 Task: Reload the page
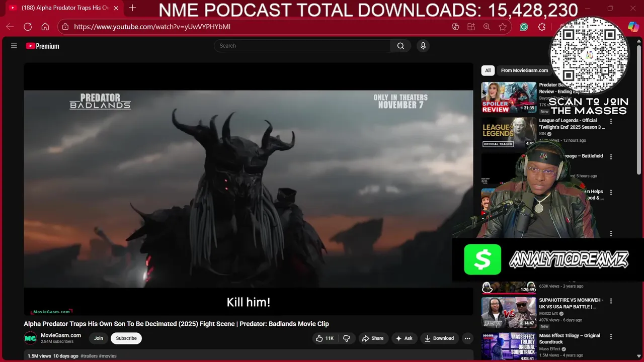[28, 27]
